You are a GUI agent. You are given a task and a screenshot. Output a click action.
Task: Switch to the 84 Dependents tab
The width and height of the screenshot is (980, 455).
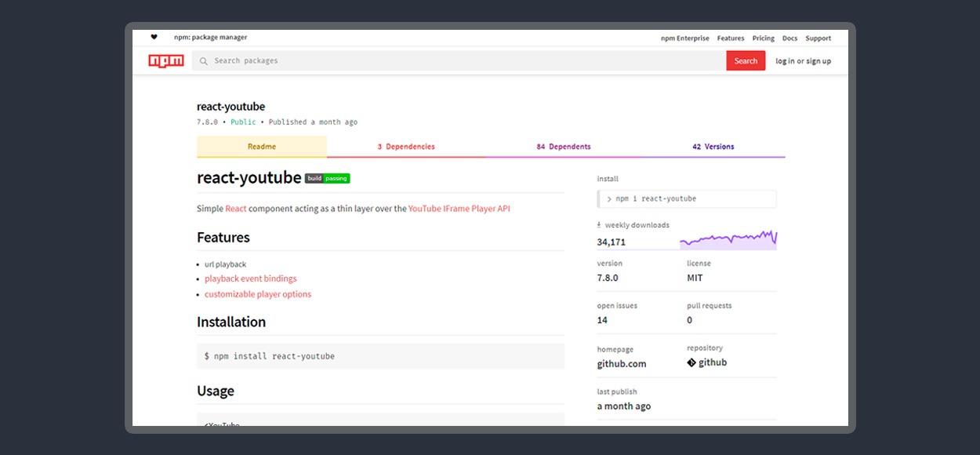pos(564,147)
